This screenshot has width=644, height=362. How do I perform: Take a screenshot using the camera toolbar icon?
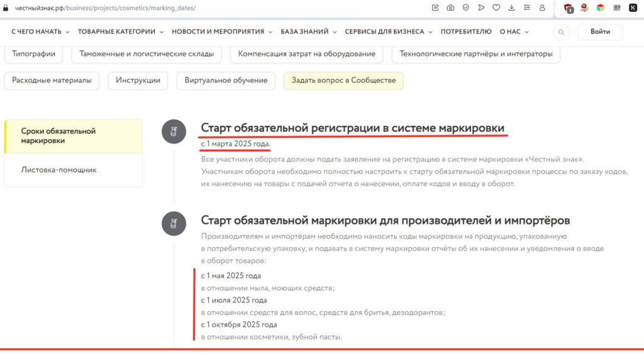point(450,8)
